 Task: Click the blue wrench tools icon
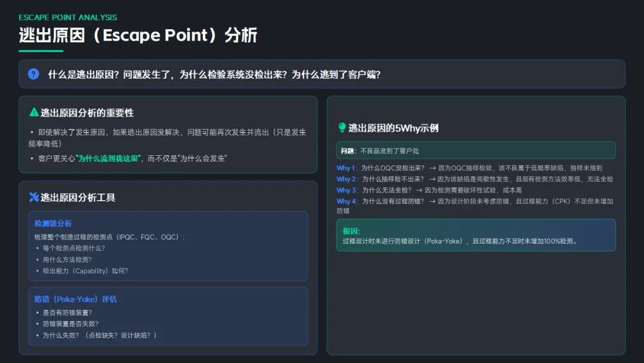(34, 197)
